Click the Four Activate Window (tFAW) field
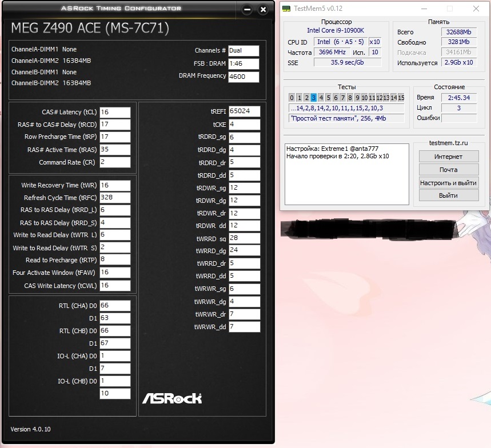 pyautogui.click(x=115, y=273)
